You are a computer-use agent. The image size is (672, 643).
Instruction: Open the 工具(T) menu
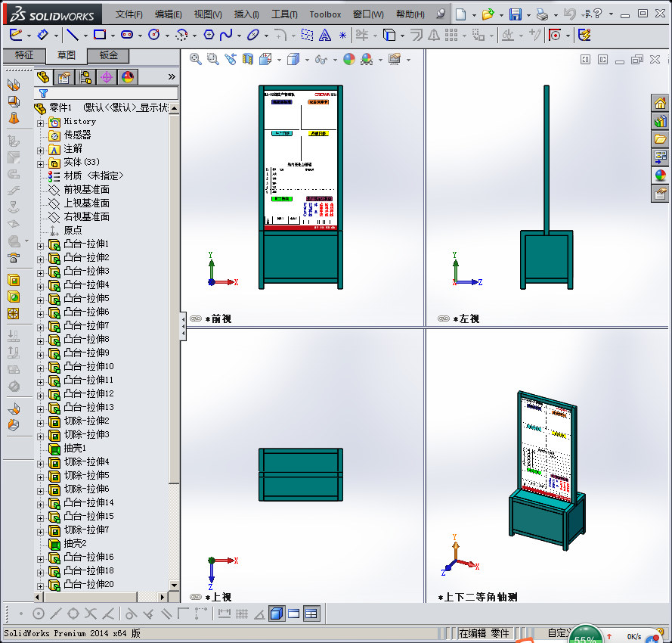click(284, 14)
